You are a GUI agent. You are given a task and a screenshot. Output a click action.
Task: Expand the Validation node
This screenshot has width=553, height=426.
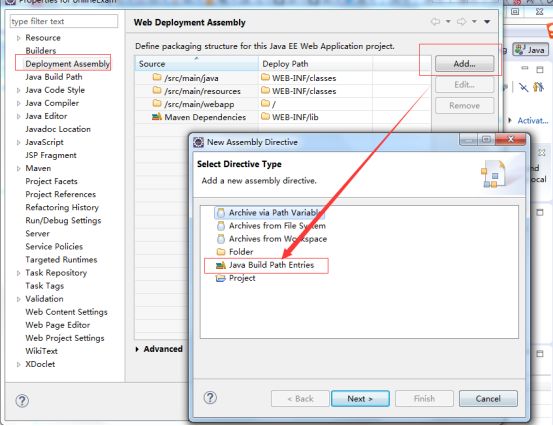pyautogui.click(x=18, y=299)
